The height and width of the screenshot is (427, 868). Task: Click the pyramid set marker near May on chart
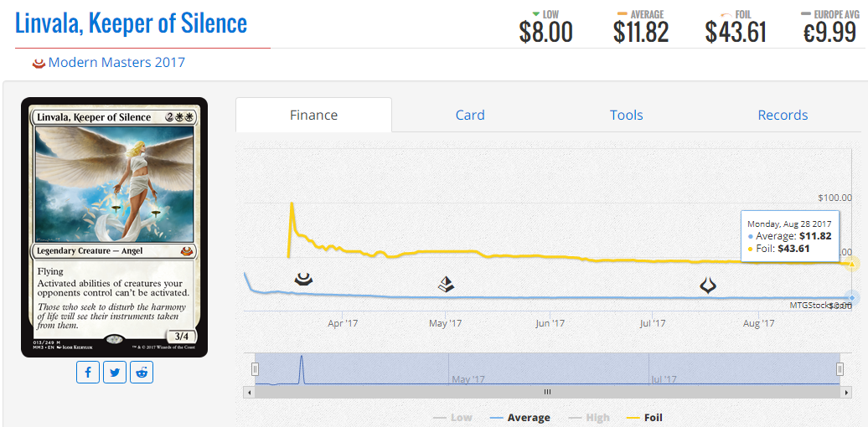tap(447, 285)
